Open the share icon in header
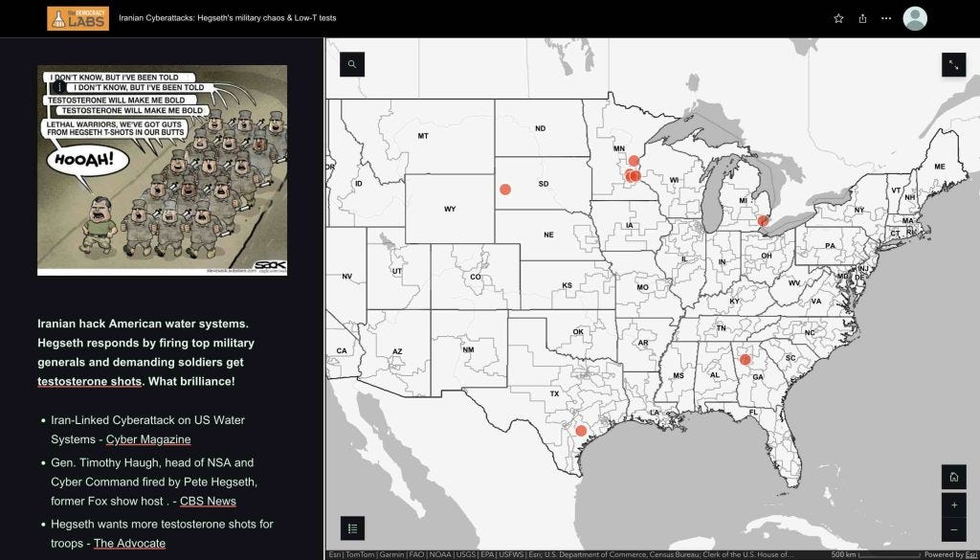The height and width of the screenshot is (560, 980). pos(862,19)
